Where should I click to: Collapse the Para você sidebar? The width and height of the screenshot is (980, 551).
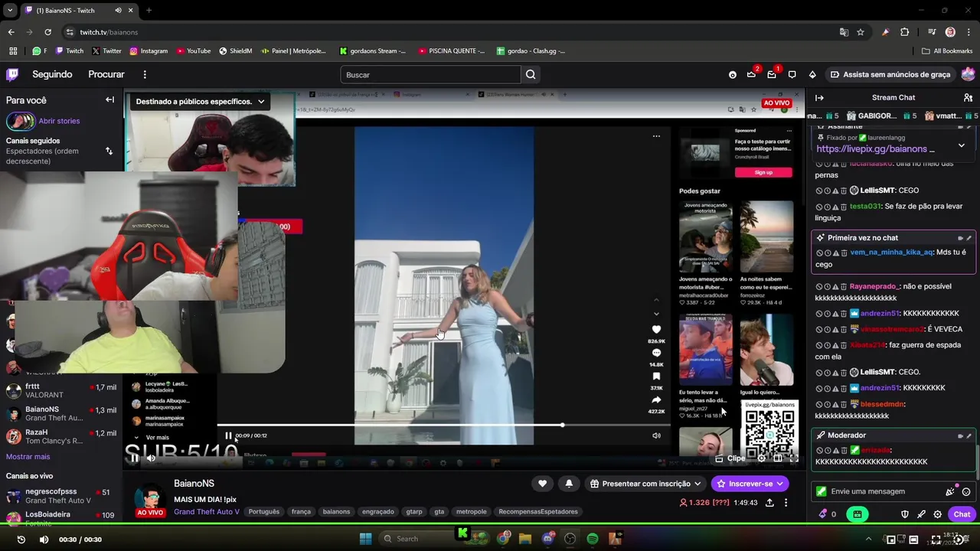(109, 99)
